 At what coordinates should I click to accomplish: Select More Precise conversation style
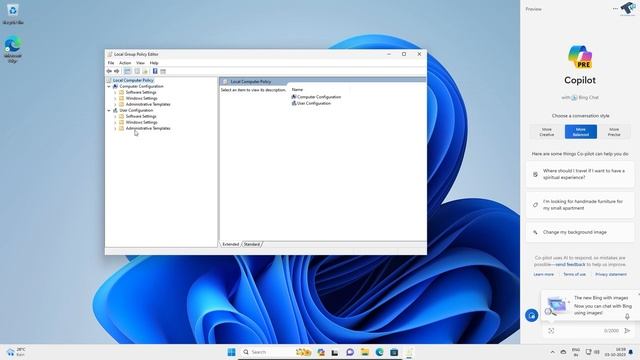(x=614, y=132)
